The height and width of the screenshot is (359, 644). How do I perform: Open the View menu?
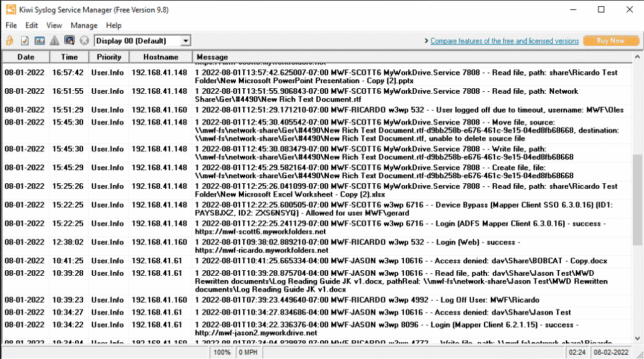click(54, 26)
